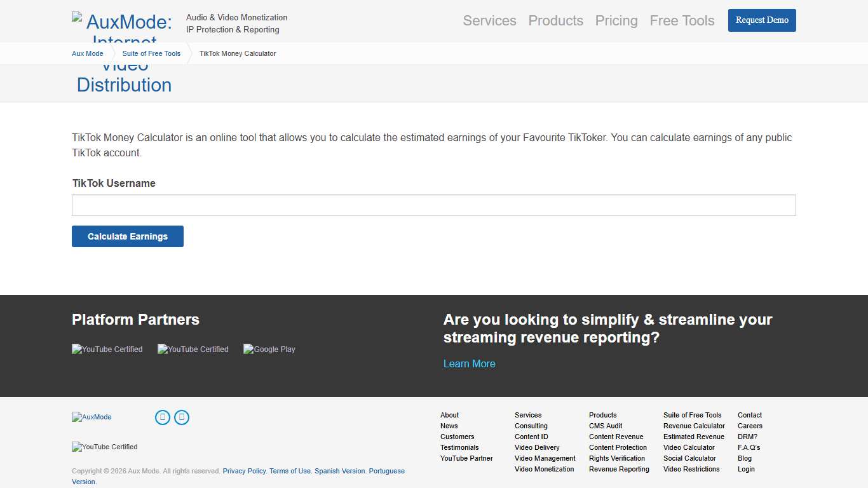The image size is (868, 488).
Task: Focus the TikTok Username input field
Action: (x=433, y=205)
